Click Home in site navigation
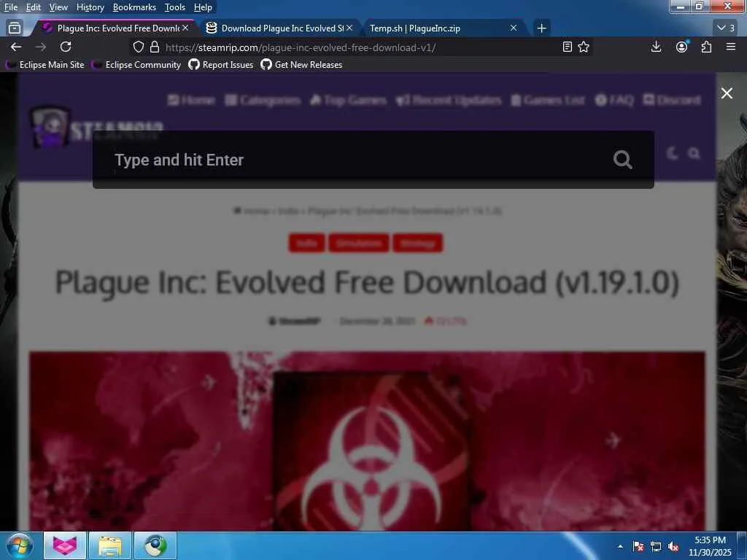747x560 pixels. pyautogui.click(x=191, y=101)
